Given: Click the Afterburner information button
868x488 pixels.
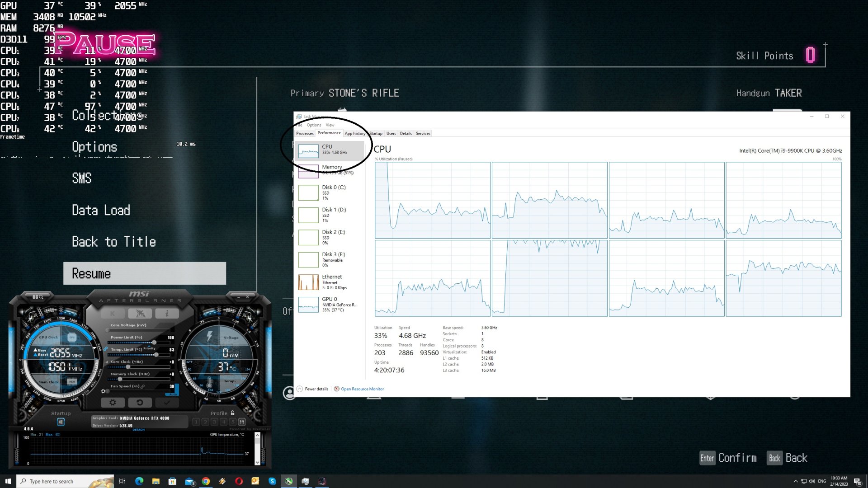Looking at the screenshot, I should pos(167,313).
